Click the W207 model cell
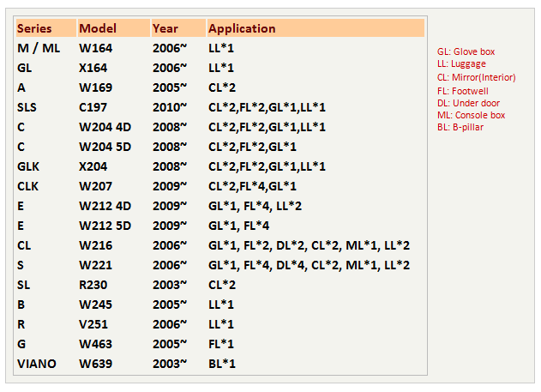Screen dimensions: 541x392 click(95, 186)
